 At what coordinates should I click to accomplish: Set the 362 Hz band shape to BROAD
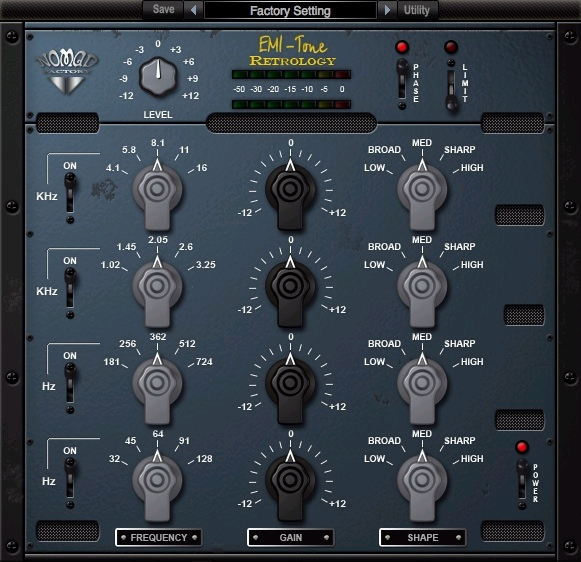[384, 344]
